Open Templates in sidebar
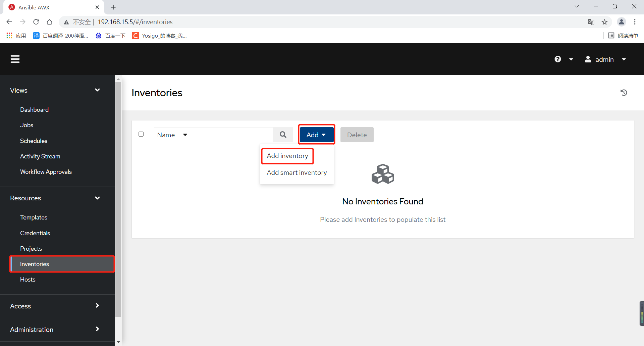 click(x=34, y=217)
